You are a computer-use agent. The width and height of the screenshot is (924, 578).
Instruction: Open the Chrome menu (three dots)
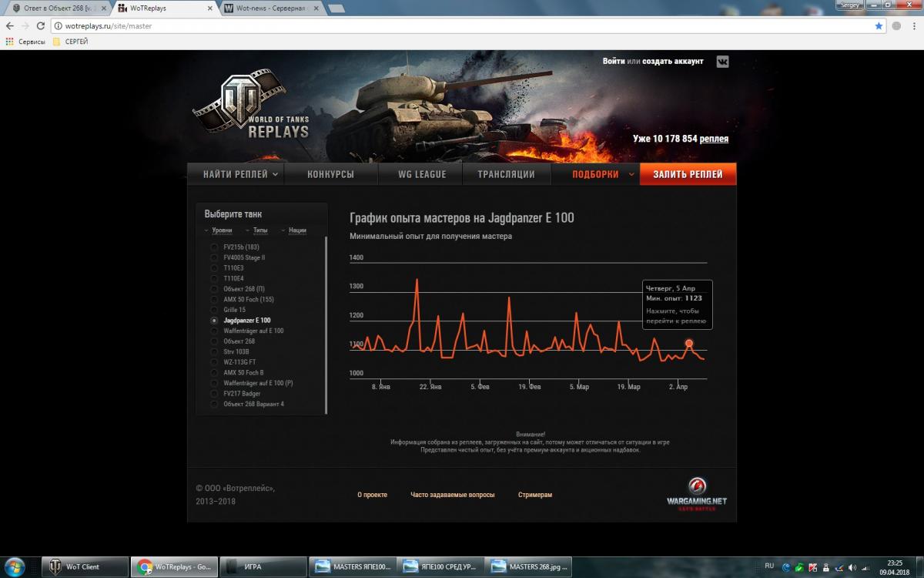tap(913, 25)
